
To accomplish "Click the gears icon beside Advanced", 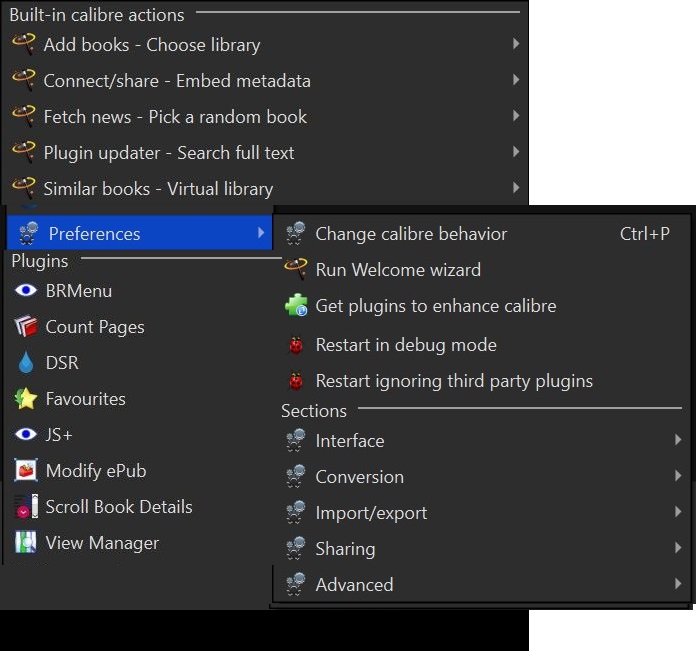I will tap(296, 584).
